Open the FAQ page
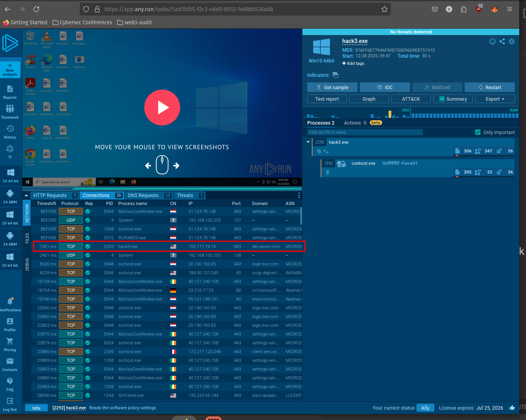This screenshot has height=420, width=526. pos(10,384)
